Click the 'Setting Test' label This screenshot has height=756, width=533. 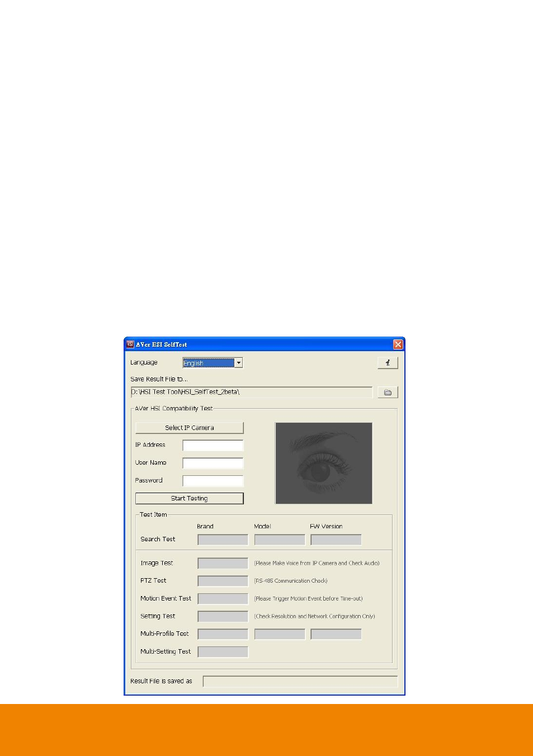coord(158,616)
